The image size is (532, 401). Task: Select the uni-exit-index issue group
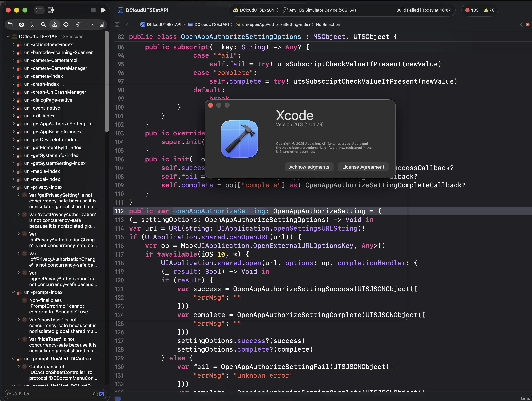39,116
